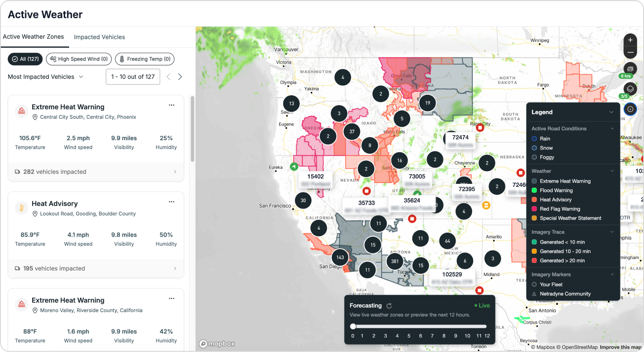Click the warning icon on the Moreno Valley card
Screen dimensions: 644x352
(x=21, y=304)
